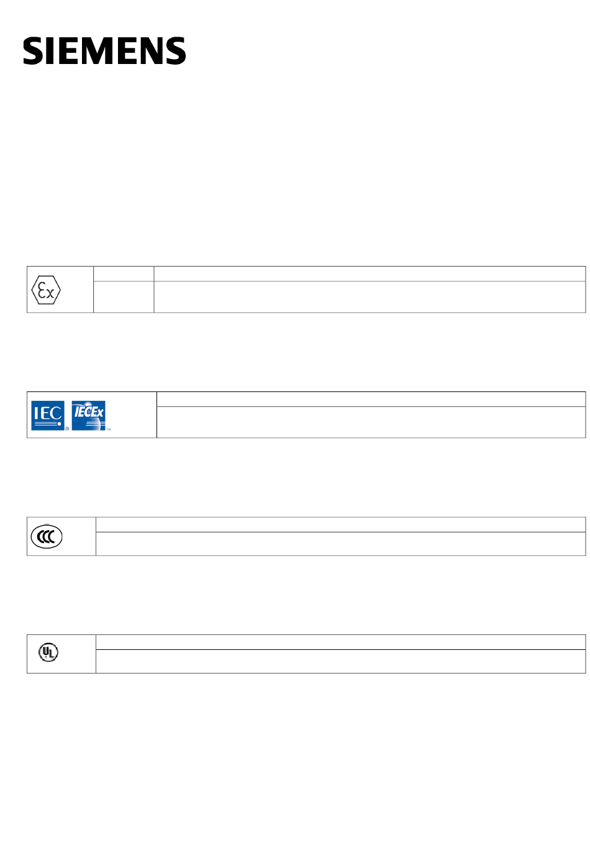Select the CCC certification mark
Viewport: 590px width, 868px height.
(47, 536)
